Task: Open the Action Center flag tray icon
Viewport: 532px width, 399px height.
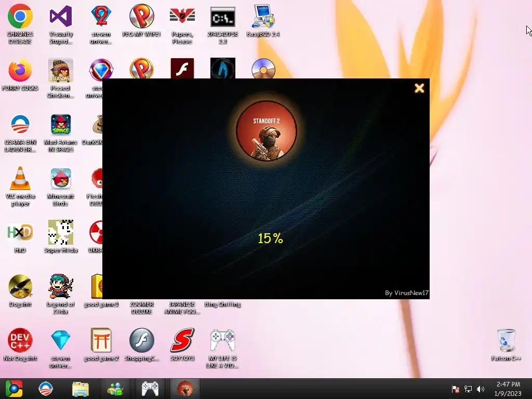Action: [455, 389]
